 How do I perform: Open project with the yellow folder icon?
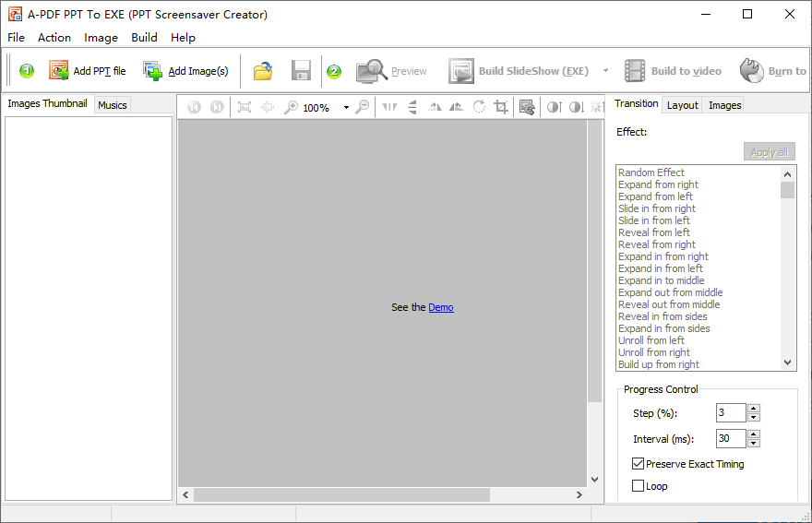[263, 71]
